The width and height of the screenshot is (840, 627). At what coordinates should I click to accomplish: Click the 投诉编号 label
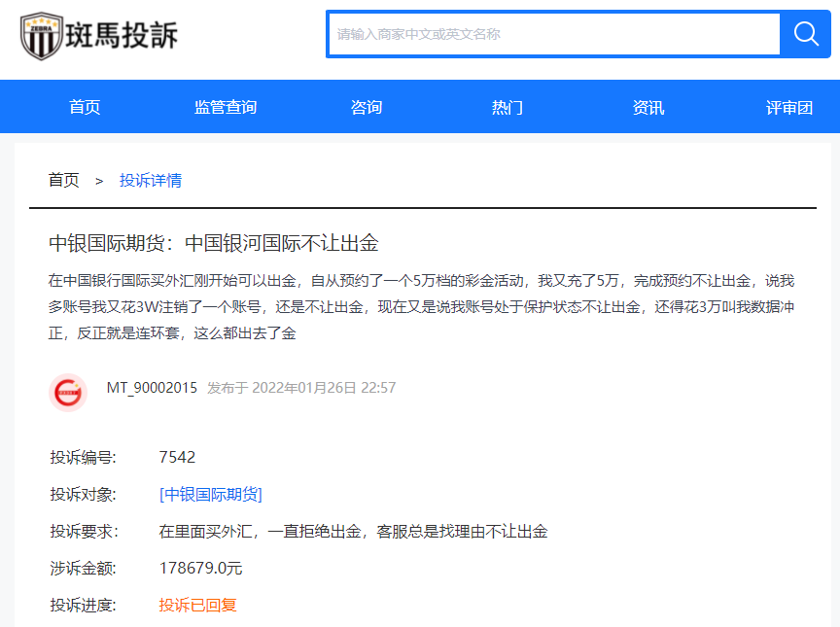point(83,457)
